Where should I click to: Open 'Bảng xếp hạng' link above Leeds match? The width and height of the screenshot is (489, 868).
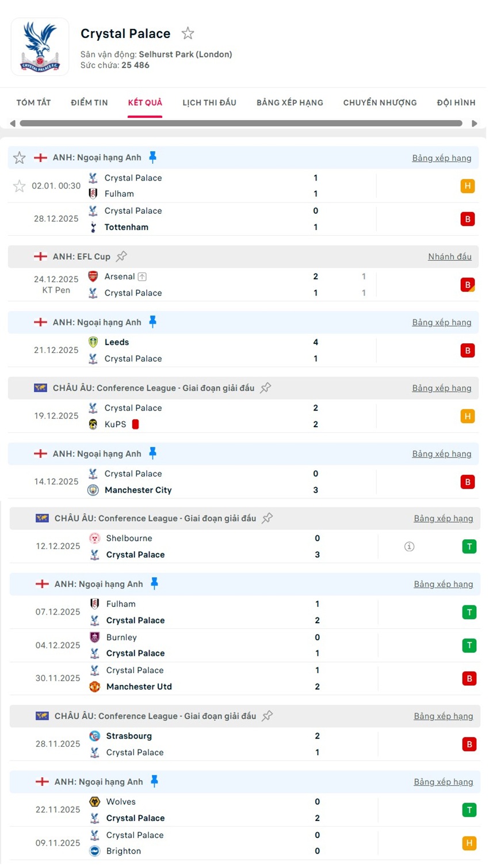click(x=441, y=322)
